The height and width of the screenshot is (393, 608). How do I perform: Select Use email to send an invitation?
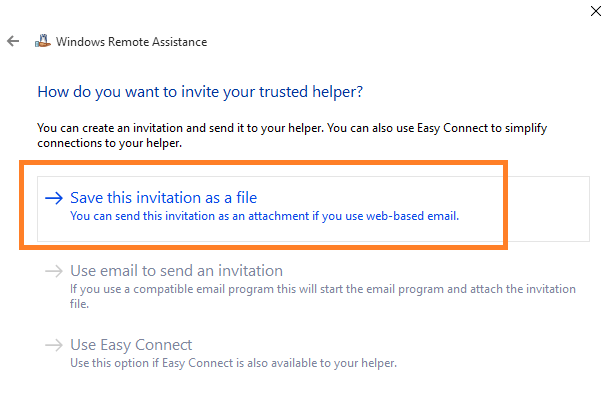[x=176, y=271]
